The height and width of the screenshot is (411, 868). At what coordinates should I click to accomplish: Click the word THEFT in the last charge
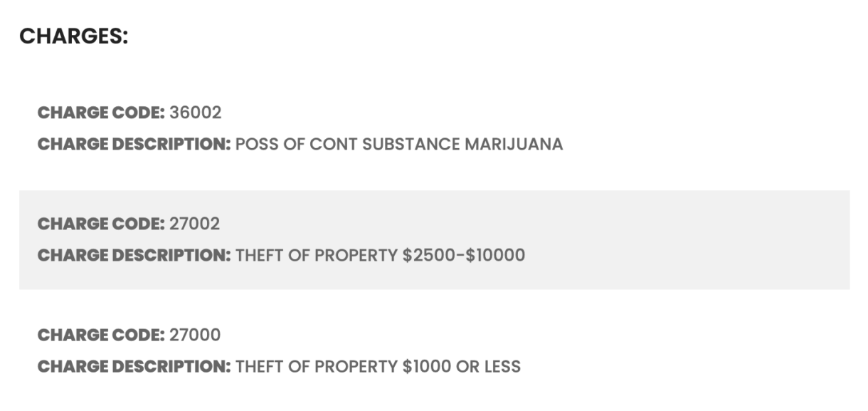click(260, 367)
